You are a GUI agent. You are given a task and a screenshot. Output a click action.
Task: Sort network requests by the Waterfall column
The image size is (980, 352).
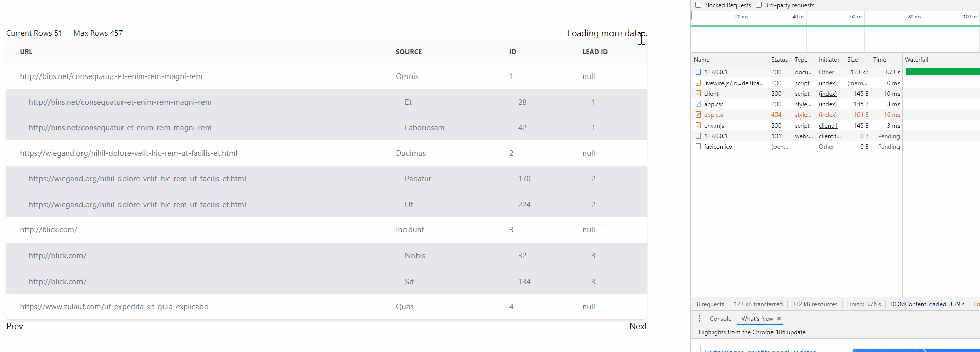(x=916, y=60)
